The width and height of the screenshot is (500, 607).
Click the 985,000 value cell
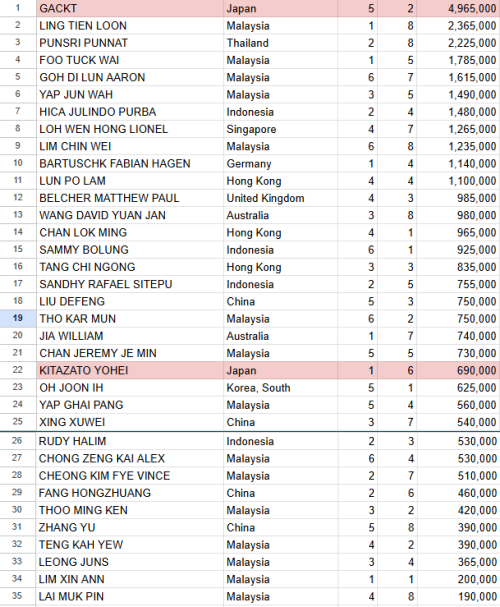click(459, 198)
